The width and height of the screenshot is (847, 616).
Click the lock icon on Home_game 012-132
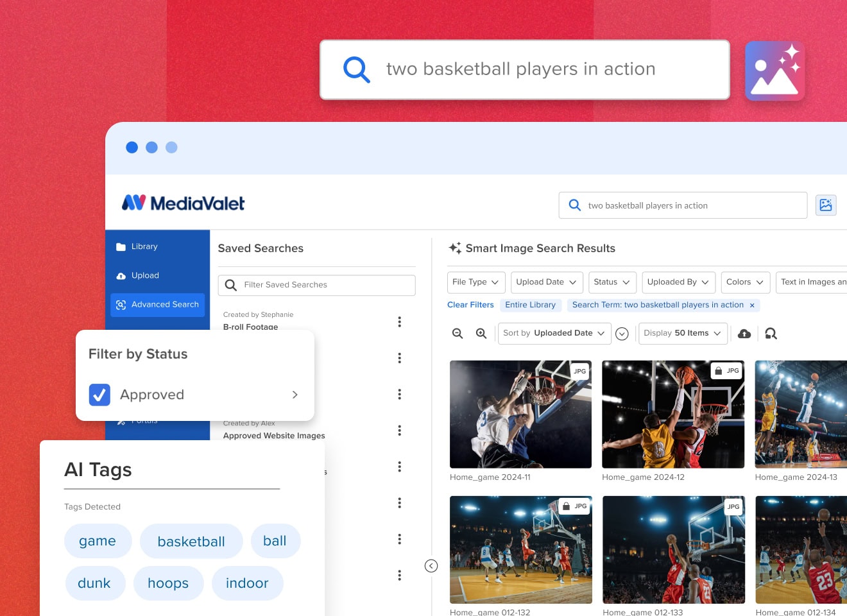tap(566, 506)
